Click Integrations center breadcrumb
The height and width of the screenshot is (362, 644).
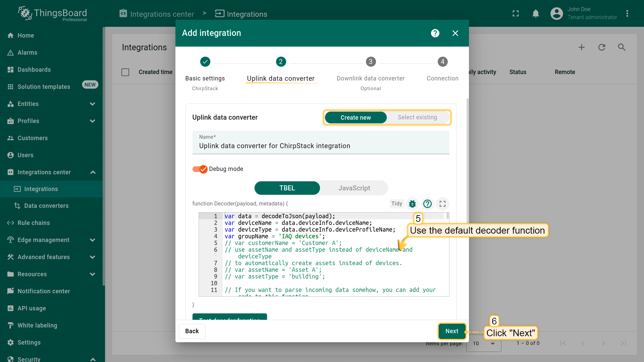click(x=157, y=14)
